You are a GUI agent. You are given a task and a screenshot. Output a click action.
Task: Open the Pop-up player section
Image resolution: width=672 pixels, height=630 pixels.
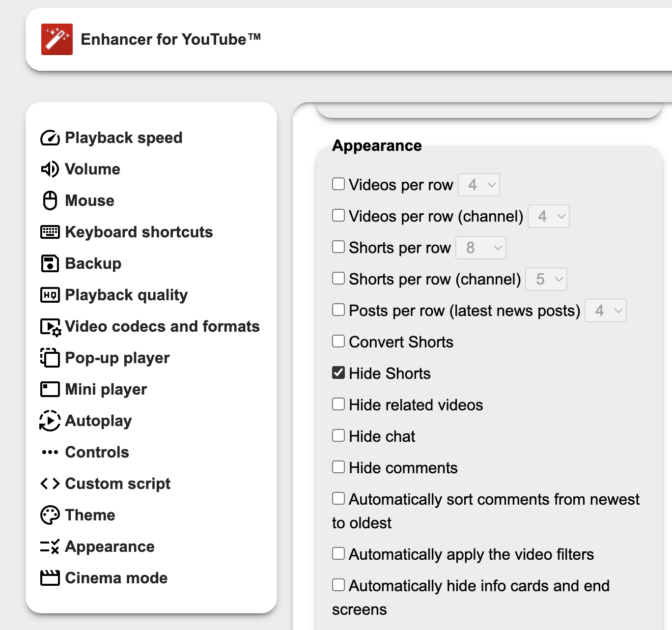[117, 358]
